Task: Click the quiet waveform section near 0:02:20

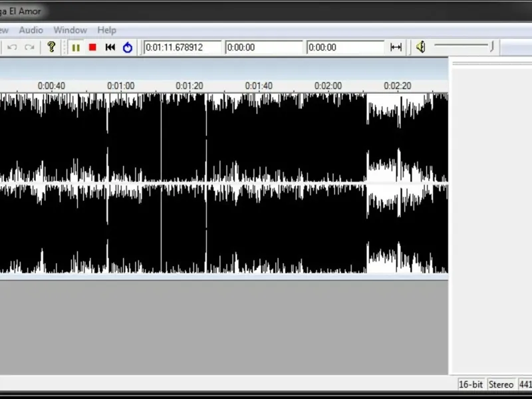Action: coord(397,184)
